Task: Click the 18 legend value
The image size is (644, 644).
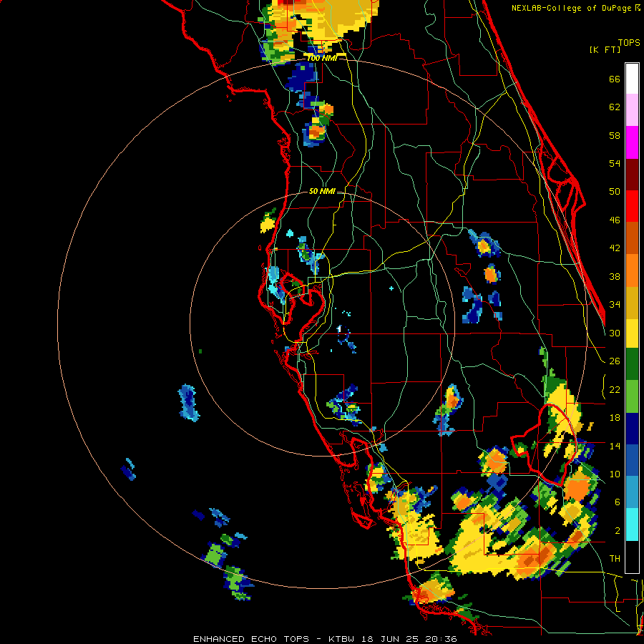Action: [x=615, y=418]
